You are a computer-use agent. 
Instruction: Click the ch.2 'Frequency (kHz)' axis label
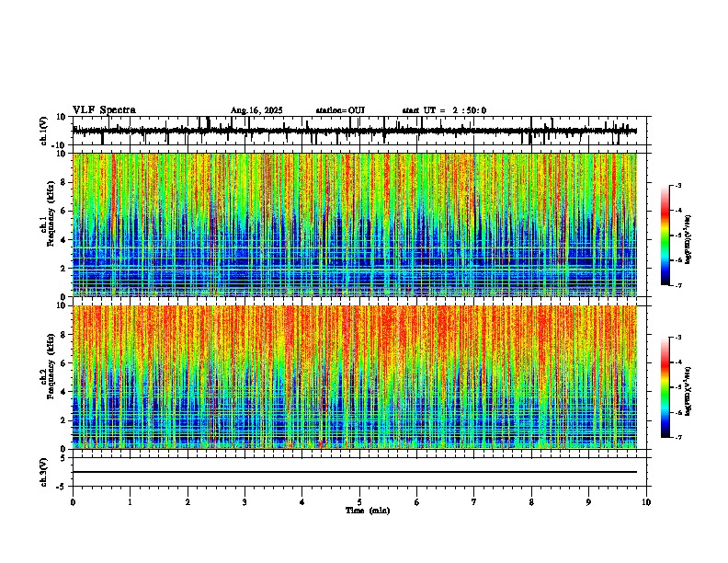click(51, 366)
